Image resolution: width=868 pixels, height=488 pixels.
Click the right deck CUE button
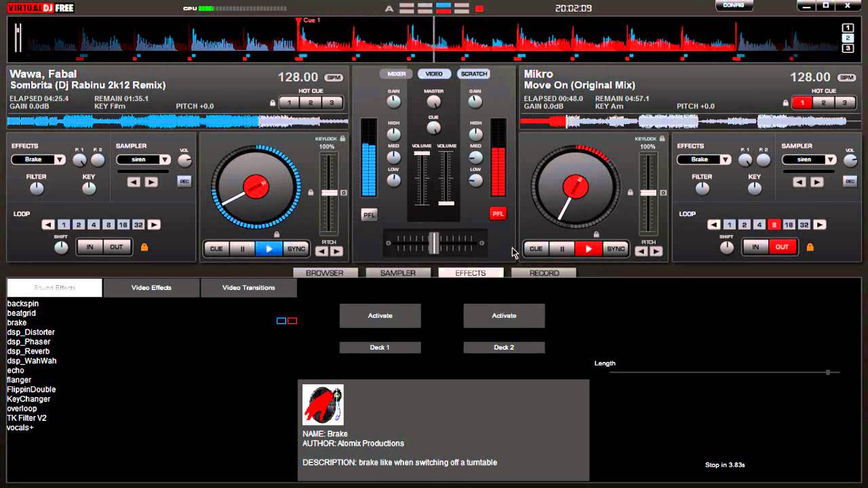pyautogui.click(x=536, y=249)
